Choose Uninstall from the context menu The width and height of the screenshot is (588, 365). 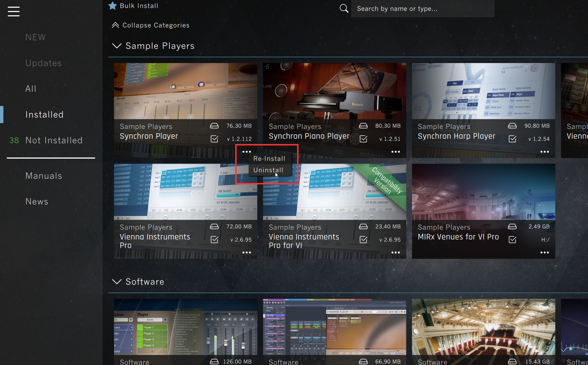[x=269, y=170]
